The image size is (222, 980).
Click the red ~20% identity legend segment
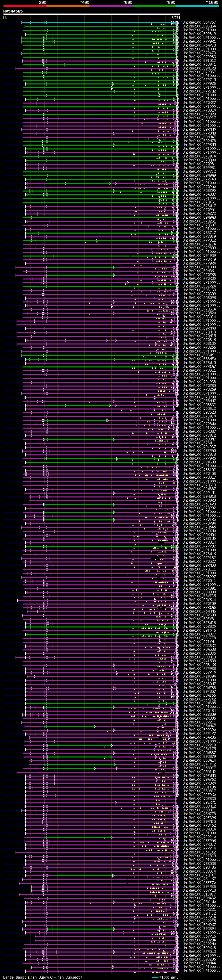coord(25,6)
